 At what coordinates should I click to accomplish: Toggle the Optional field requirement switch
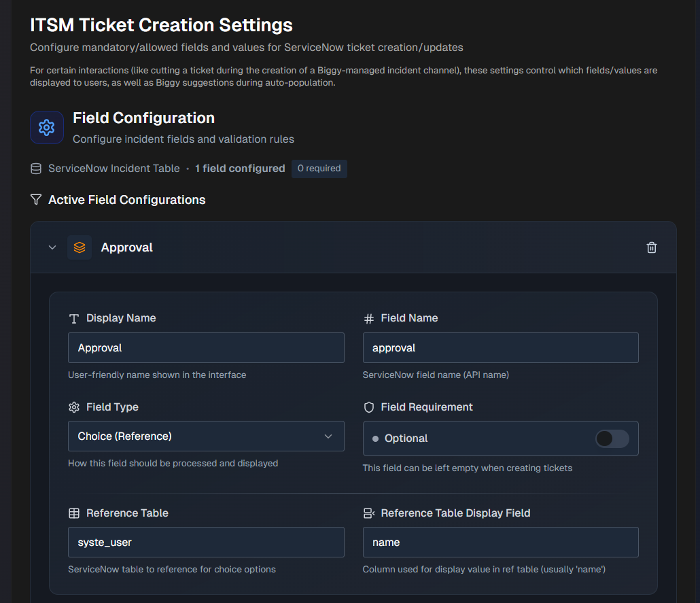612,438
